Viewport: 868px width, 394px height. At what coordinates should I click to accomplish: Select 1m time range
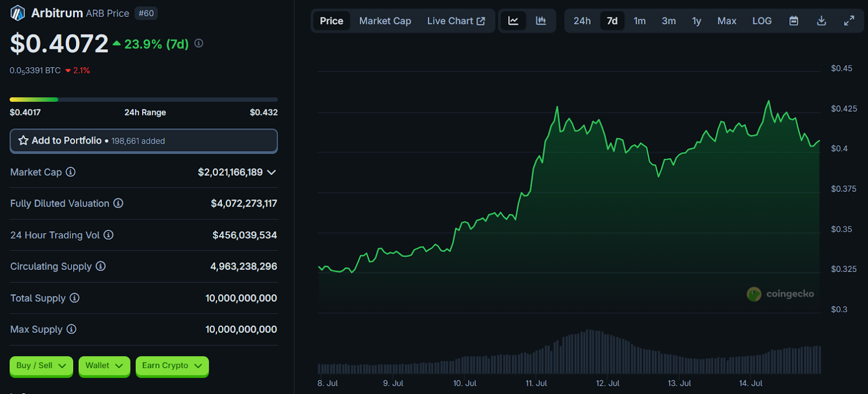coord(640,21)
